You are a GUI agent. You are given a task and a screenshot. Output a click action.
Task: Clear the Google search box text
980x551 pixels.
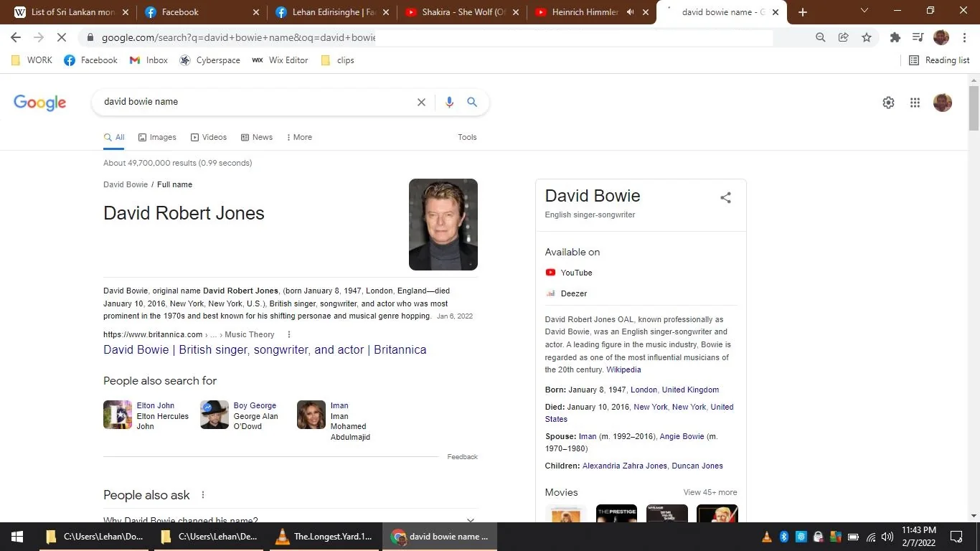click(x=422, y=102)
